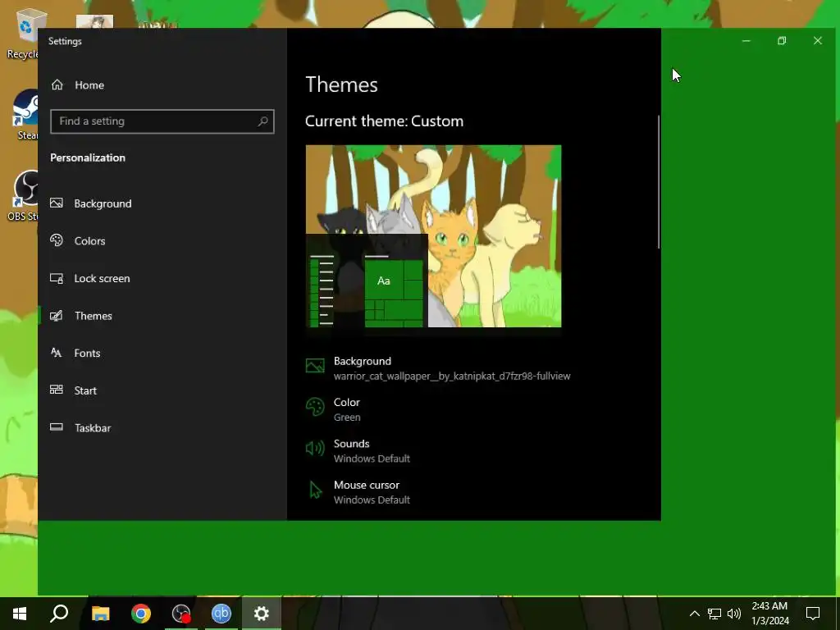This screenshot has height=630, width=840.
Task: Open File Explorer from the taskbar
Action: coord(100,614)
